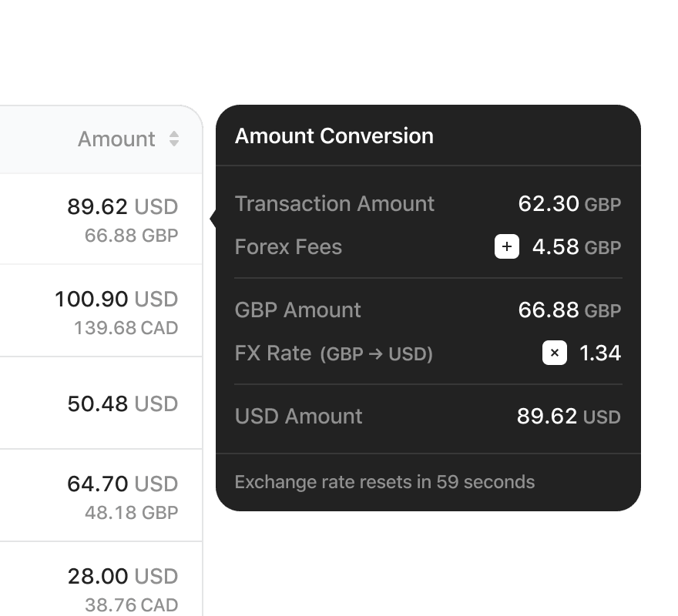Click the 62.30 GBP transaction amount value
The height and width of the screenshot is (616, 678).
569,204
